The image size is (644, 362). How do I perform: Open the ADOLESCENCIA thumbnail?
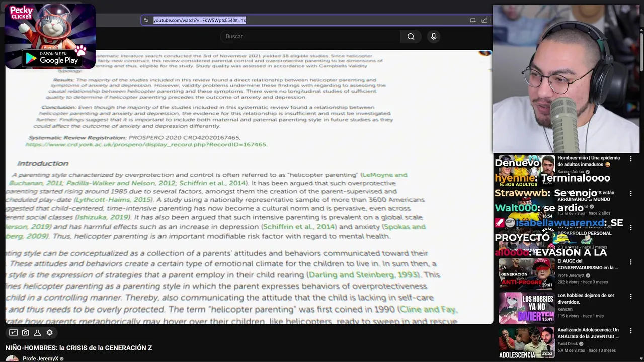[526, 342]
